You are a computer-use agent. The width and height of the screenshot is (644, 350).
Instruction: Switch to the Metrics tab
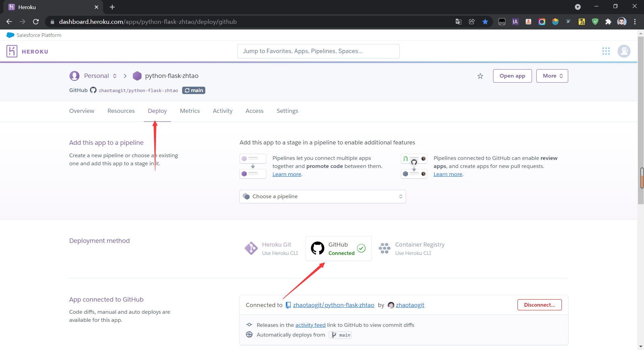click(190, 111)
